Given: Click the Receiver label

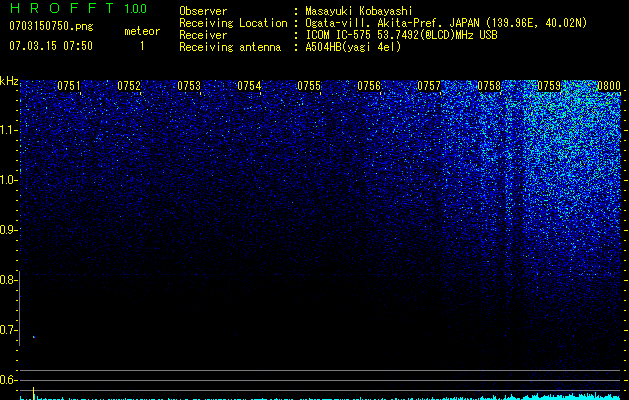Looking at the screenshot, I should [x=203, y=35].
